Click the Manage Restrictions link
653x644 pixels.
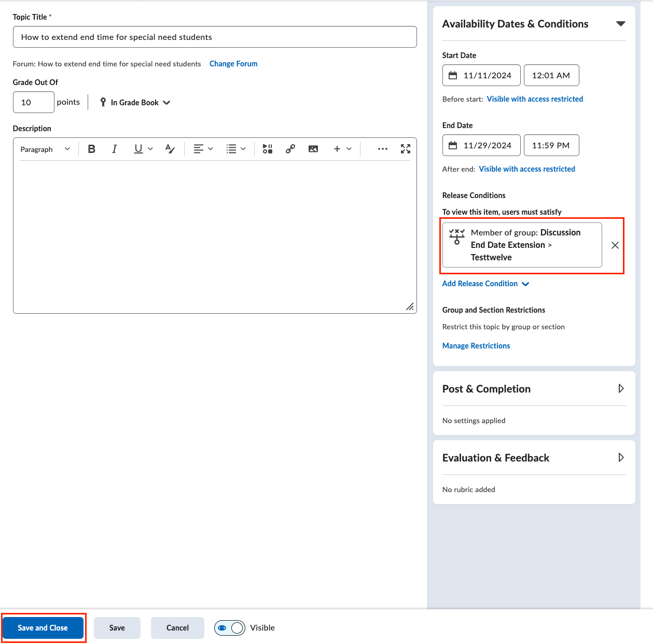476,346
